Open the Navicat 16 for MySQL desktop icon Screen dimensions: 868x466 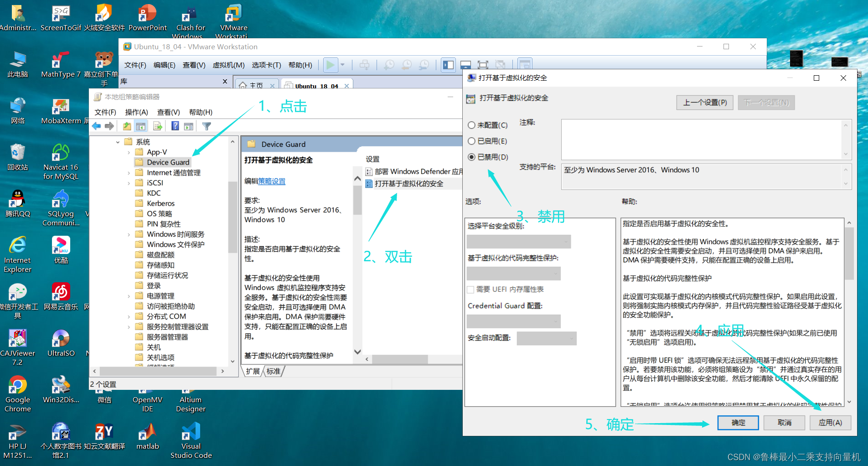point(61,161)
